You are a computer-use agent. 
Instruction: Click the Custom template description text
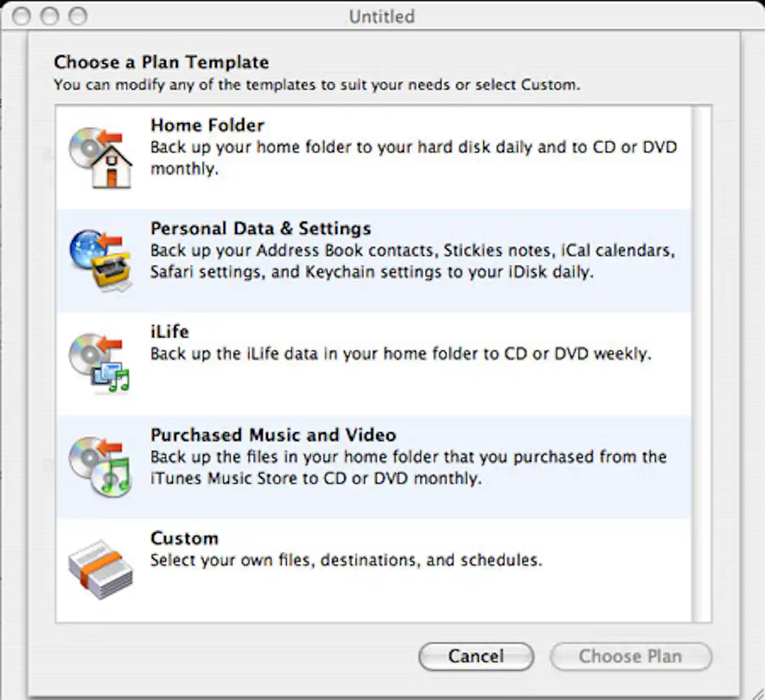[x=346, y=560]
